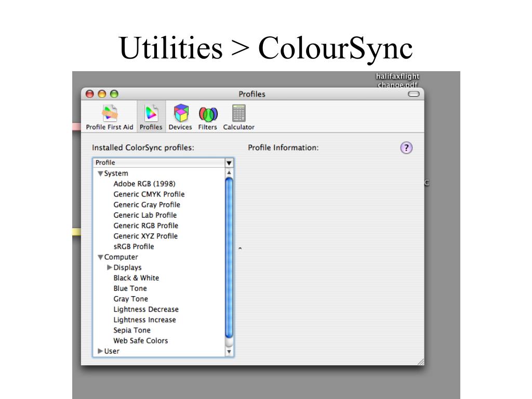Click the Profile column header
The height and width of the screenshot is (399, 532).
pos(159,163)
